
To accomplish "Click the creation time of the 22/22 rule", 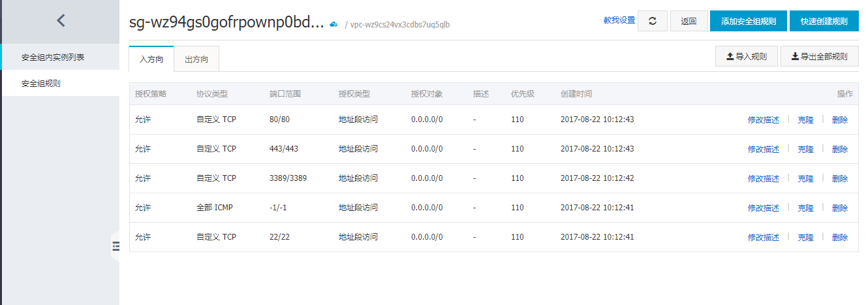I will (x=597, y=237).
